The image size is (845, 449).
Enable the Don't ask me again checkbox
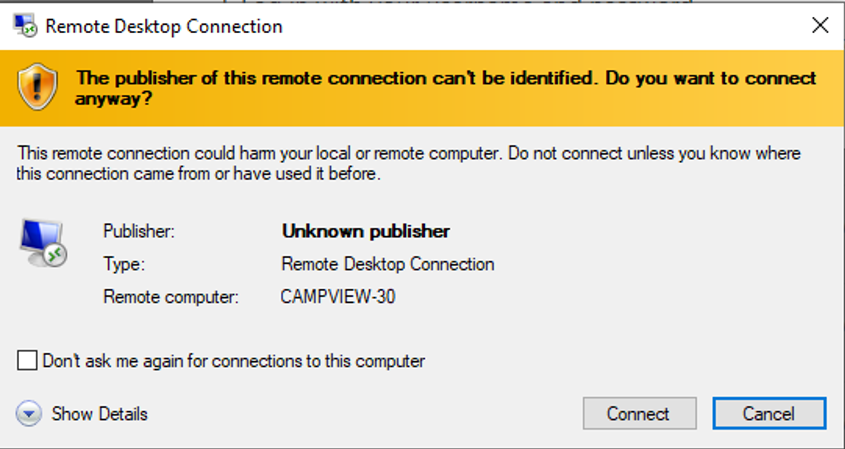pyautogui.click(x=28, y=361)
